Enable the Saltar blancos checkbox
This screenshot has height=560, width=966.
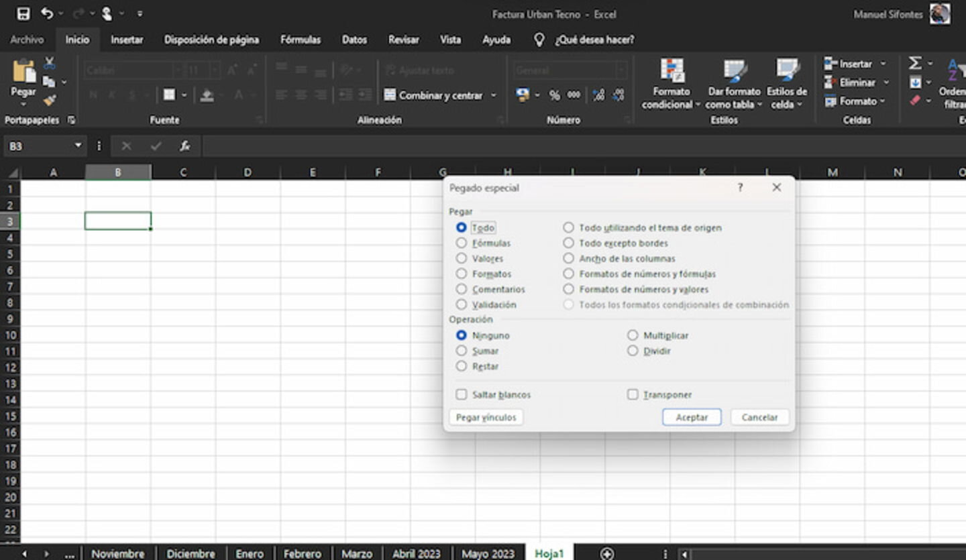point(462,394)
